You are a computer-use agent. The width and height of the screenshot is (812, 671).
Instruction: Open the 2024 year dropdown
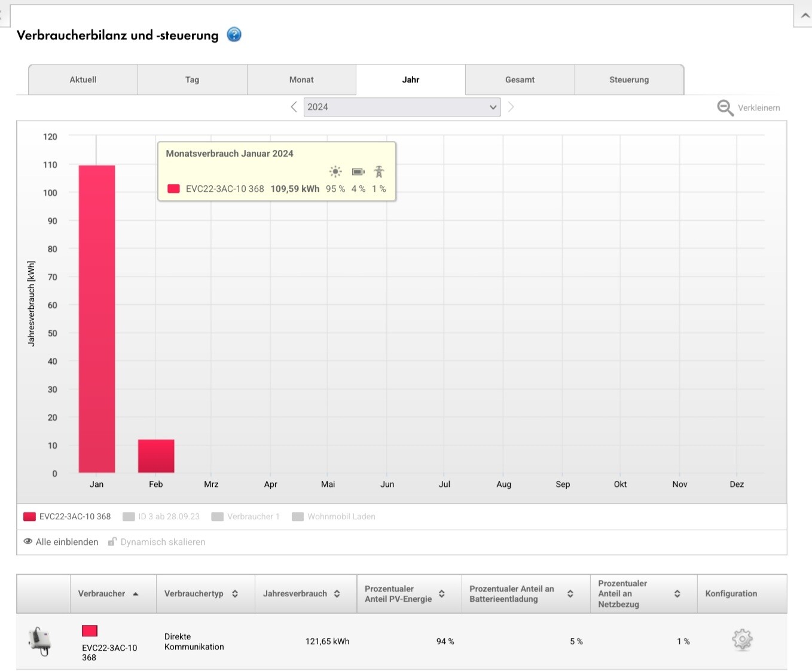[x=402, y=107]
